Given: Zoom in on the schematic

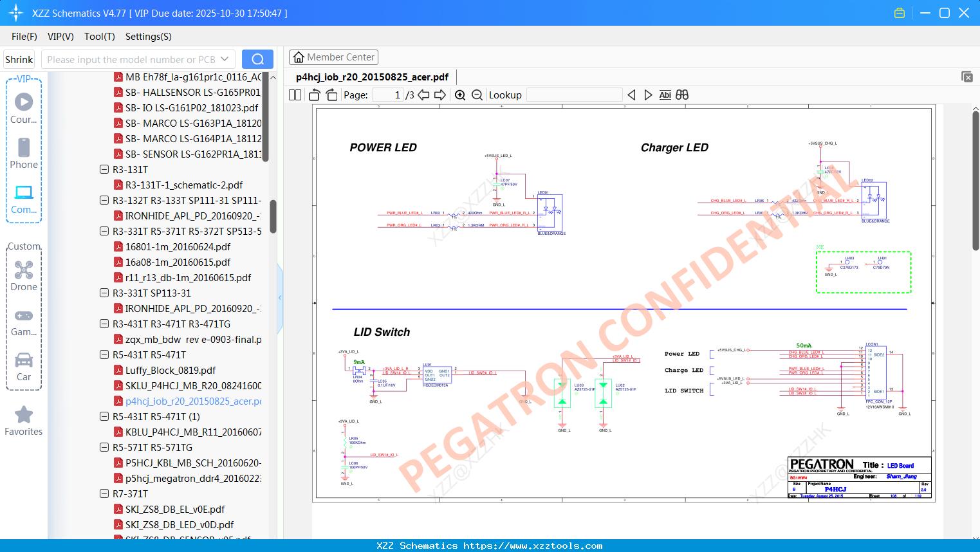Looking at the screenshot, I should (x=460, y=95).
